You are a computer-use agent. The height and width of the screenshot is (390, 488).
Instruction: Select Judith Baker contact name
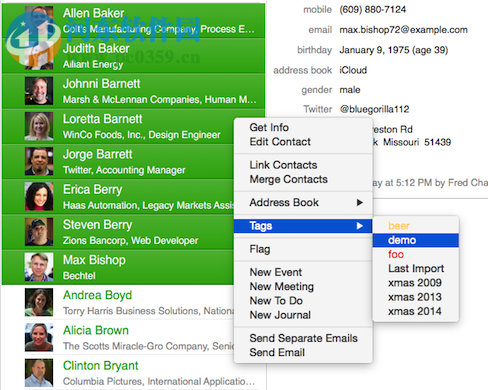[x=96, y=49]
